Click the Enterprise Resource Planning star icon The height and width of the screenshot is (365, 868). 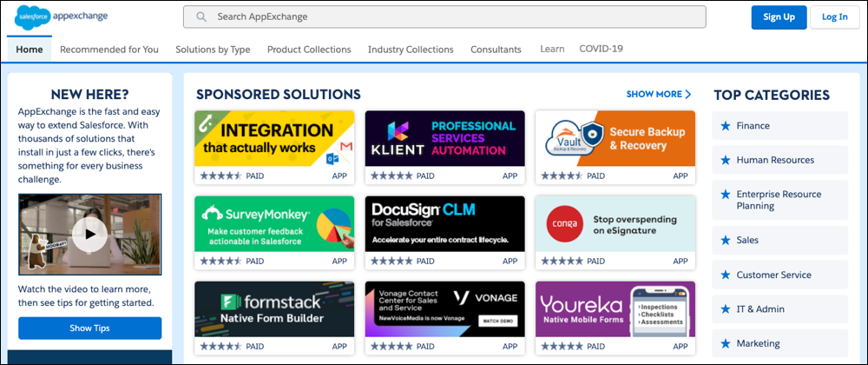coord(726,195)
